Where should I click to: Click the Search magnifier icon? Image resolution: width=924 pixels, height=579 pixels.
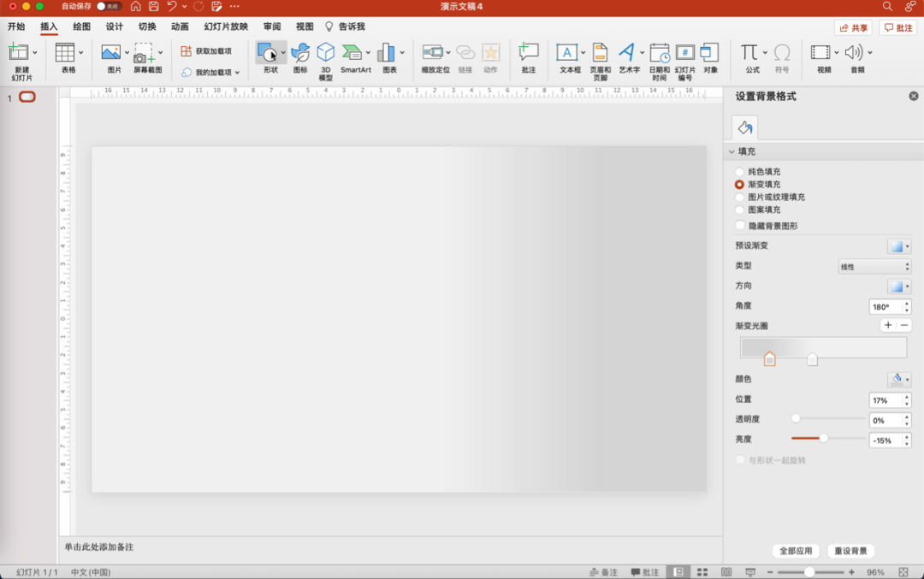coord(887,7)
